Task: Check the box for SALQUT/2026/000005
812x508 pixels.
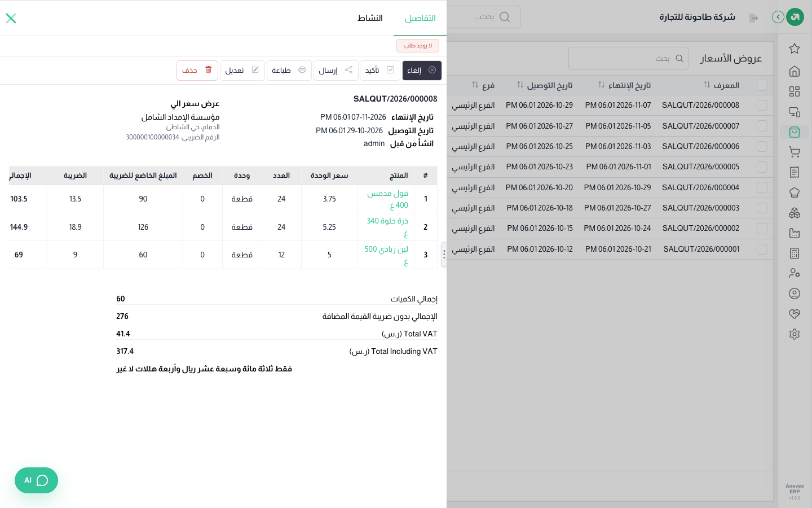Action: [x=762, y=167]
